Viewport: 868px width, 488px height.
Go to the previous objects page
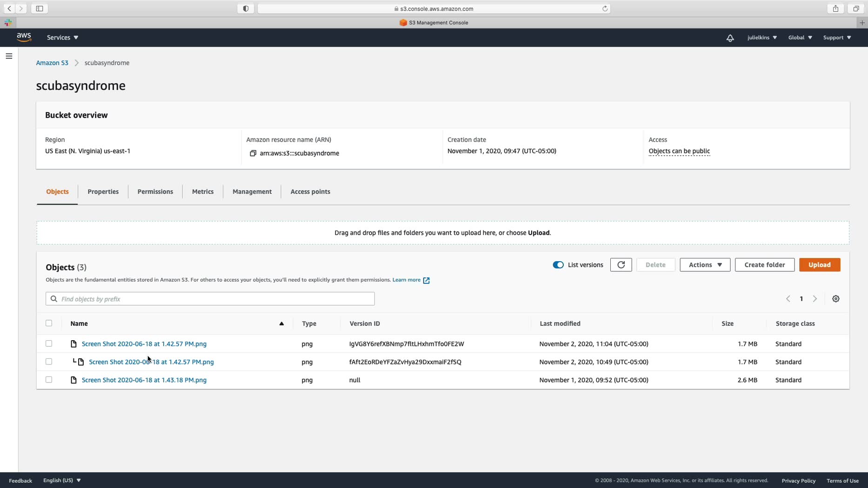pyautogui.click(x=788, y=299)
